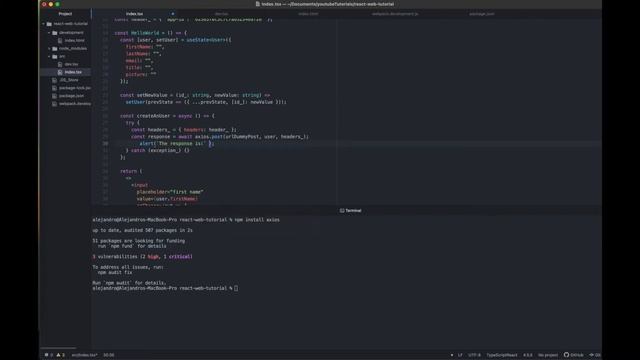Collapse the react-web-tutorial root folder arrow
The height and width of the screenshot is (360, 640).
click(x=44, y=24)
